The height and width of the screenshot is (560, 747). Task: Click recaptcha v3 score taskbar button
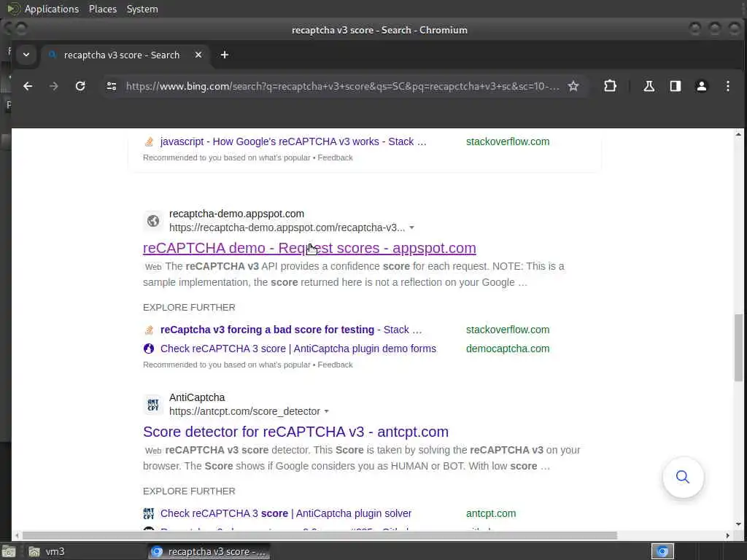(209, 551)
